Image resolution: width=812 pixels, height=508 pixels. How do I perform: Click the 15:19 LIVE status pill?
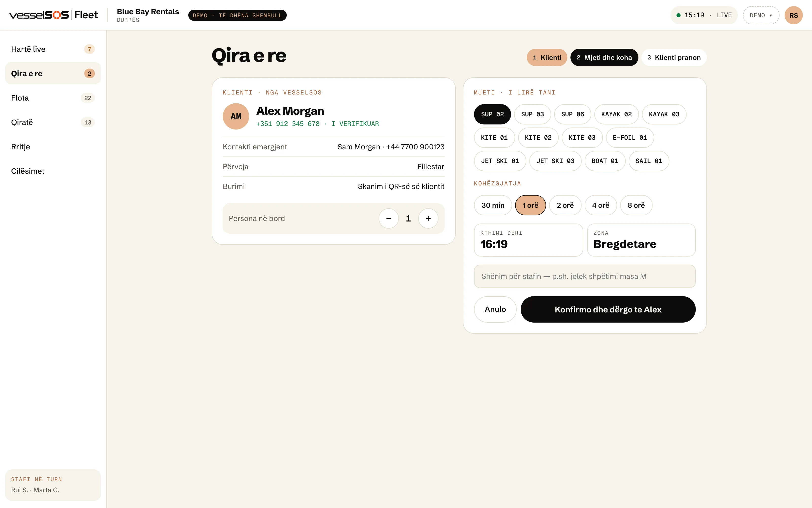(704, 15)
